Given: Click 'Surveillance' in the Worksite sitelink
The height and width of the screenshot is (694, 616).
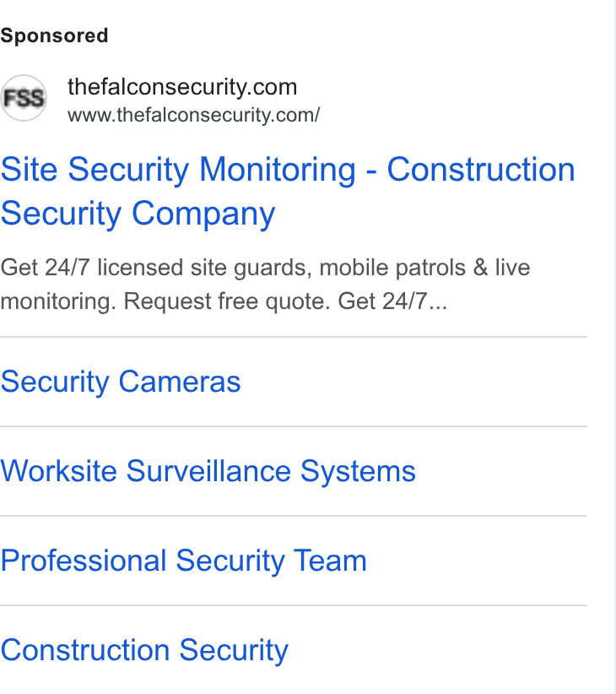Looking at the screenshot, I should coord(208,471).
